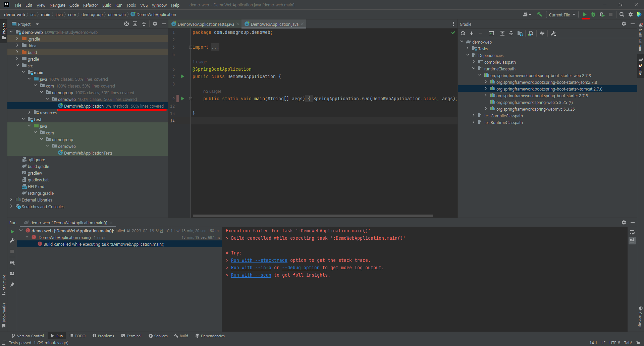644x346 pixels.
Task: Open Search Everywhere magnifier in the main toolbar
Action: click(x=622, y=14)
